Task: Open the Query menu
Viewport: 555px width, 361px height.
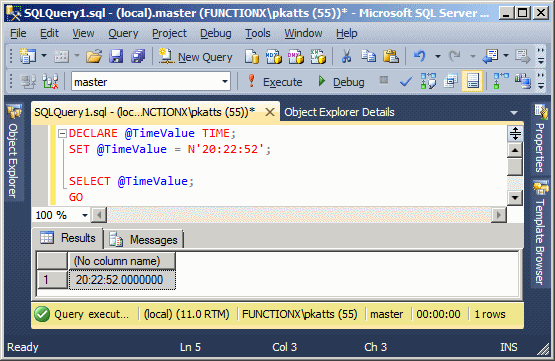Action: (123, 34)
